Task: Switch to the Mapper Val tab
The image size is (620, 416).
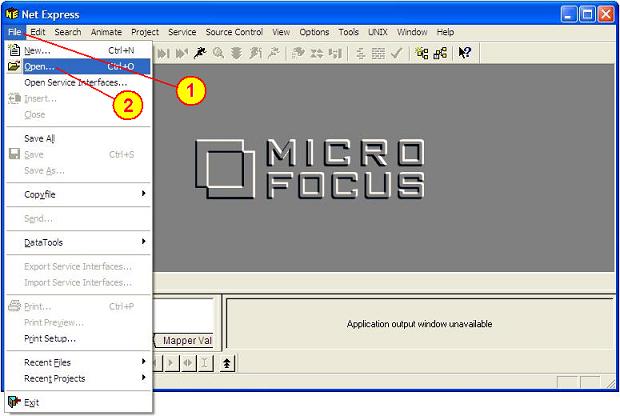Action: point(185,340)
